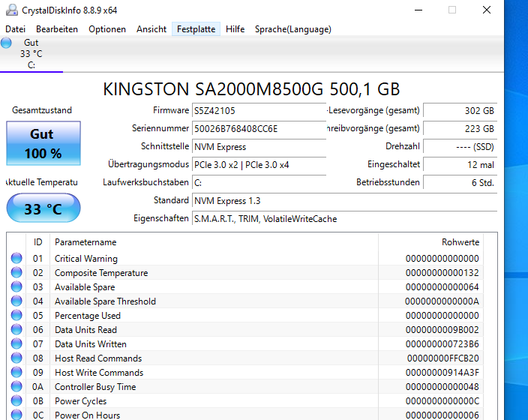Select the Controller Busy Time parameter name
The width and height of the screenshot is (528, 420).
point(95,387)
